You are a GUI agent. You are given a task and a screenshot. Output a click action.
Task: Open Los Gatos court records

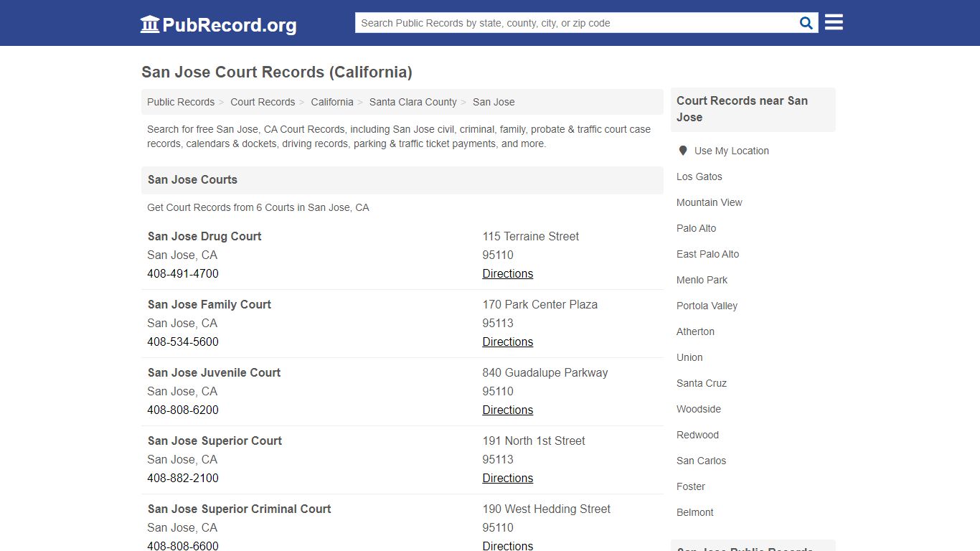click(699, 176)
